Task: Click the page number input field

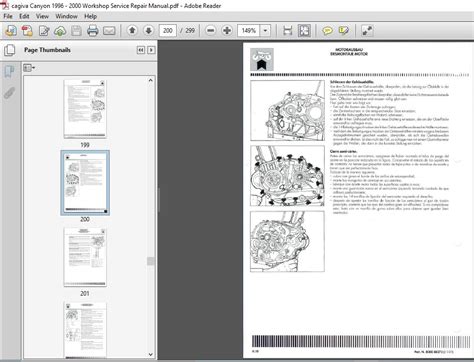Action: (168, 31)
